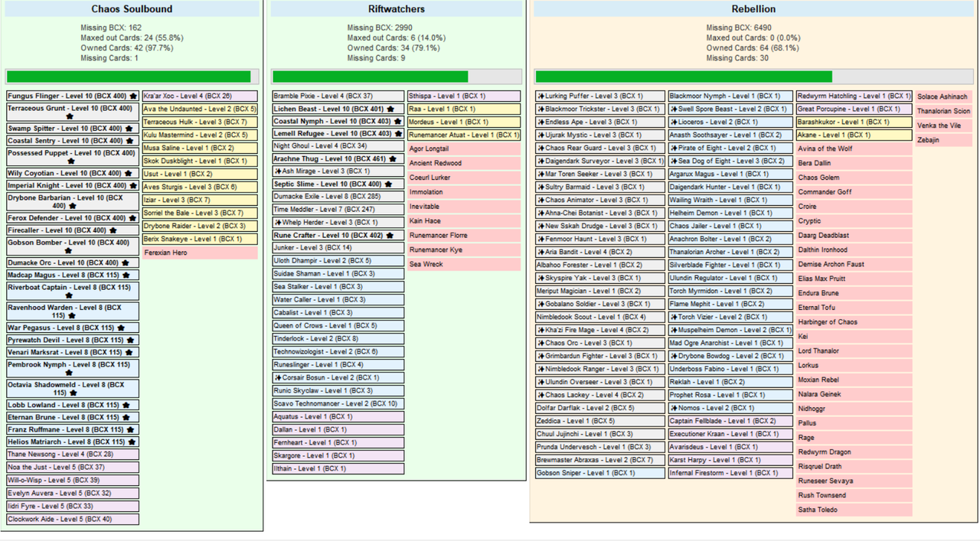Click the Riftwatchers collection progress bar
Viewport: 980px width, 541px height.
397,77
